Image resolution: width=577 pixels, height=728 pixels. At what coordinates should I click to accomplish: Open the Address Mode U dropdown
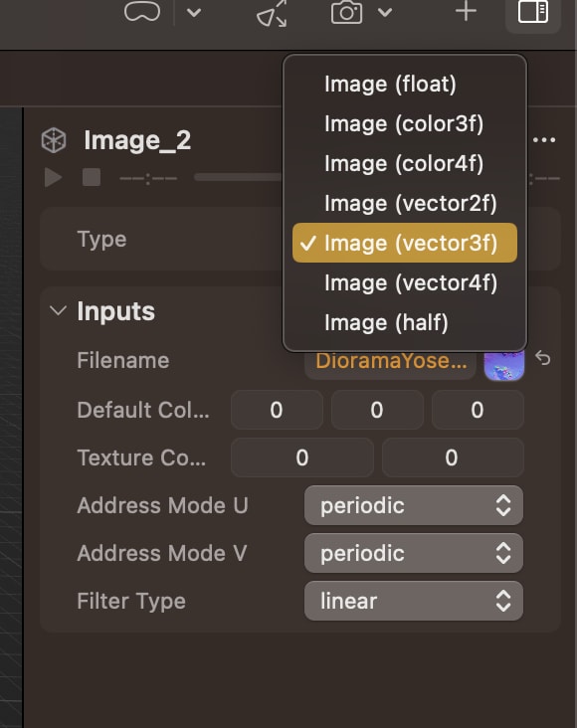(414, 505)
